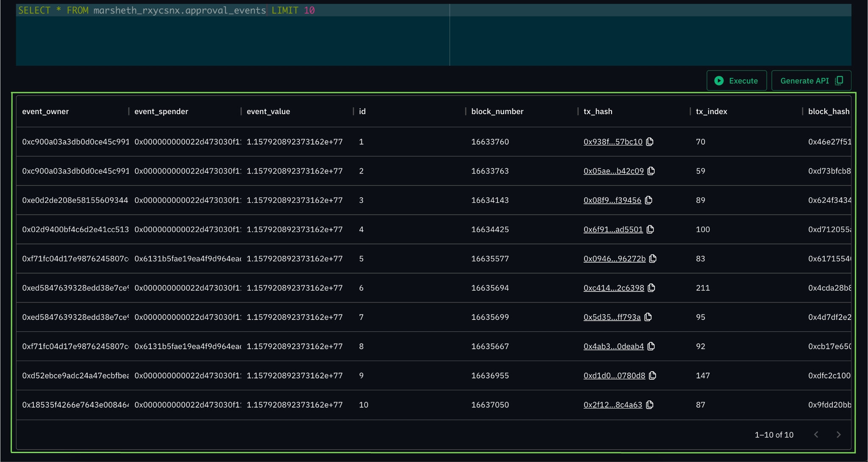Sort by event_owner column header
This screenshot has height=462, width=868.
click(x=45, y=112)
